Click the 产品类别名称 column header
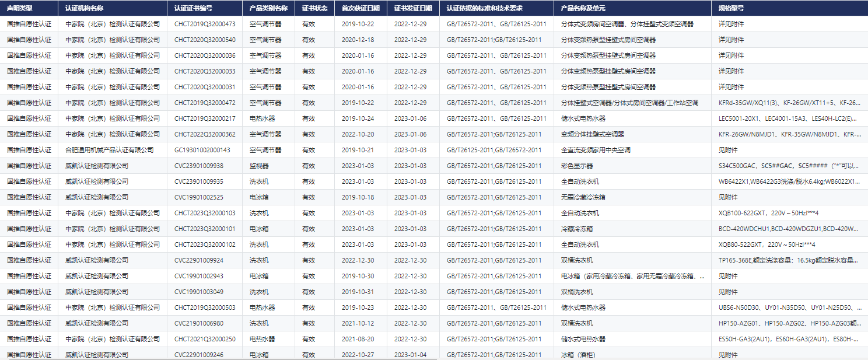The height and width of the screenshot is (360, 868). pyautogui.click(x=268, y=8)
